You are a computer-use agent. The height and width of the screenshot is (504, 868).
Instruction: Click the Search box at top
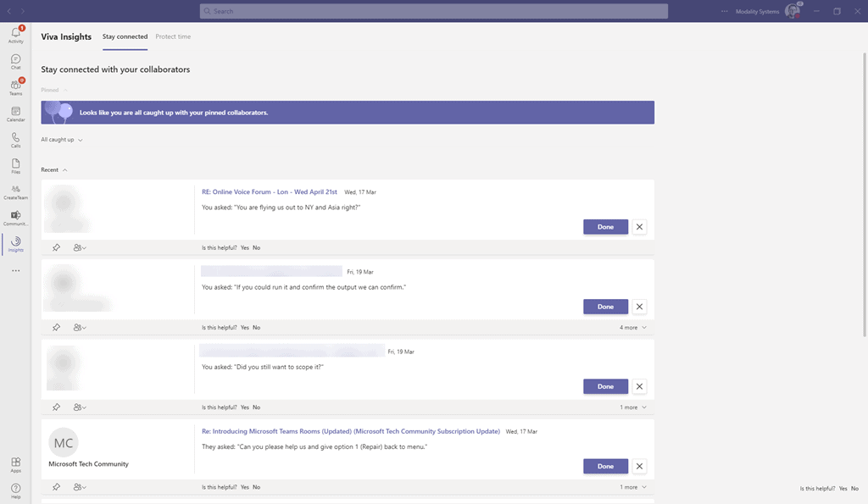coord(433,11)
